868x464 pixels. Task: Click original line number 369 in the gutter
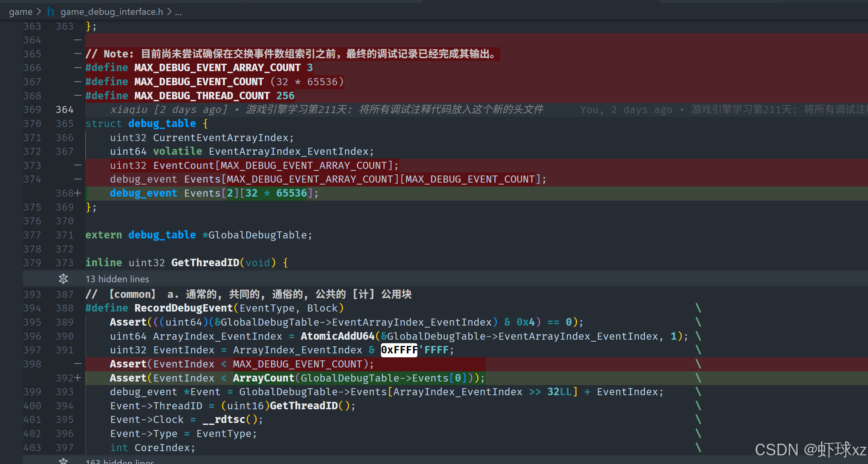click(x=32, y=109)
